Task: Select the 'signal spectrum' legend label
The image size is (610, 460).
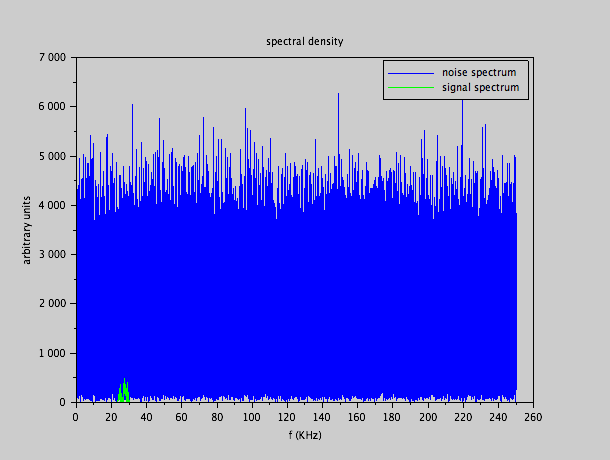Action: coord(480,87)
